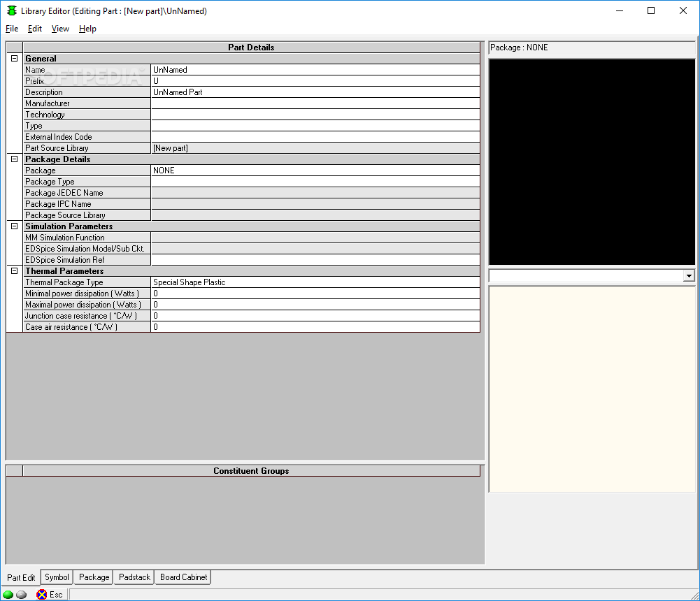
Task: Collapse the Package Details section
Action: point(14,159)
